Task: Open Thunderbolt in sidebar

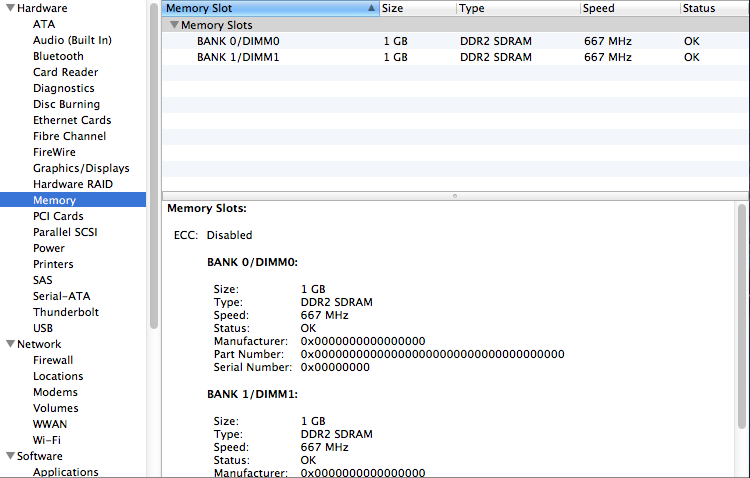Action: point(66,312)
